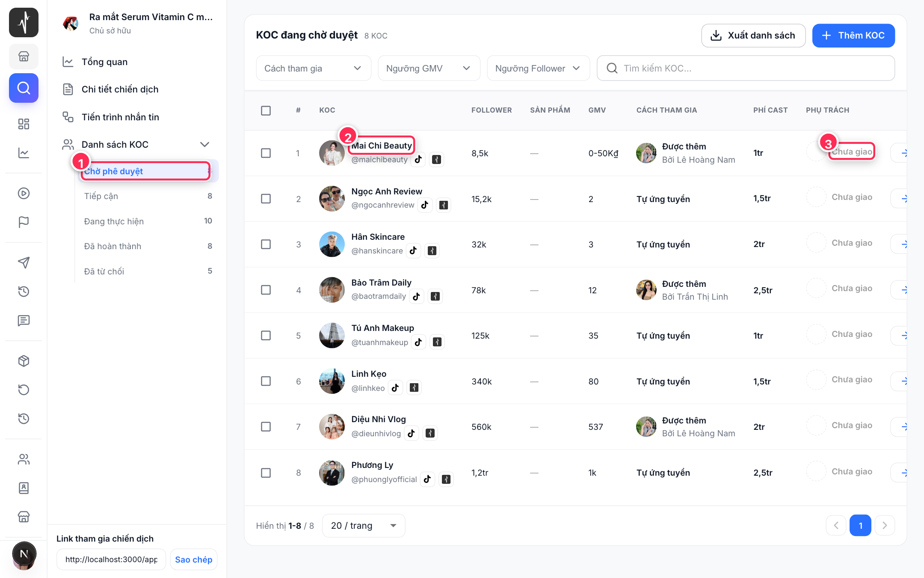Click the play circle icon in sidebar
The image size is (924, 578).
tap(24, 194)
